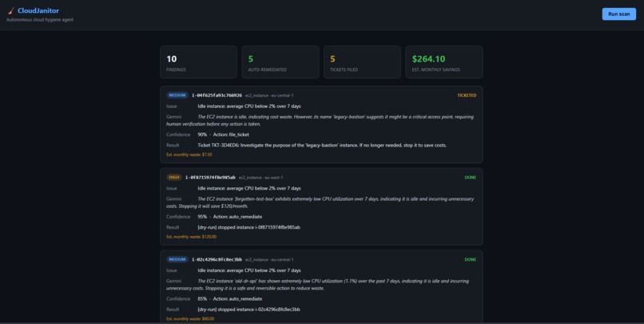The image size is (644, 324).
Task: Click the Gemini note about 'forgotten-test-box'
Action: [x=320, y=202]
